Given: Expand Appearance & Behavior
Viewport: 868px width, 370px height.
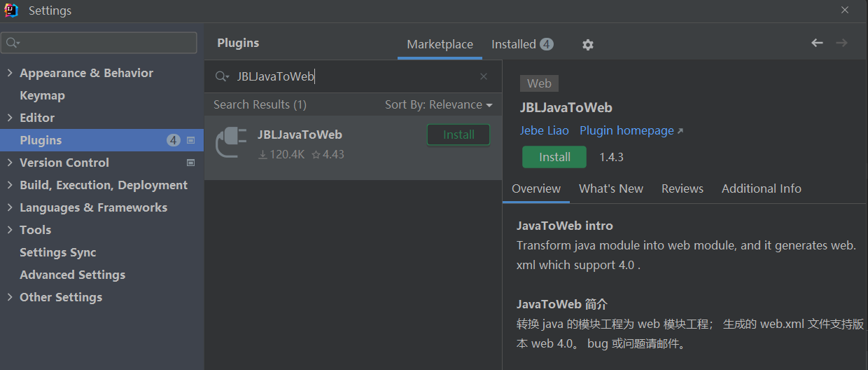Looking at the screenshot, I should click(10, 73).
